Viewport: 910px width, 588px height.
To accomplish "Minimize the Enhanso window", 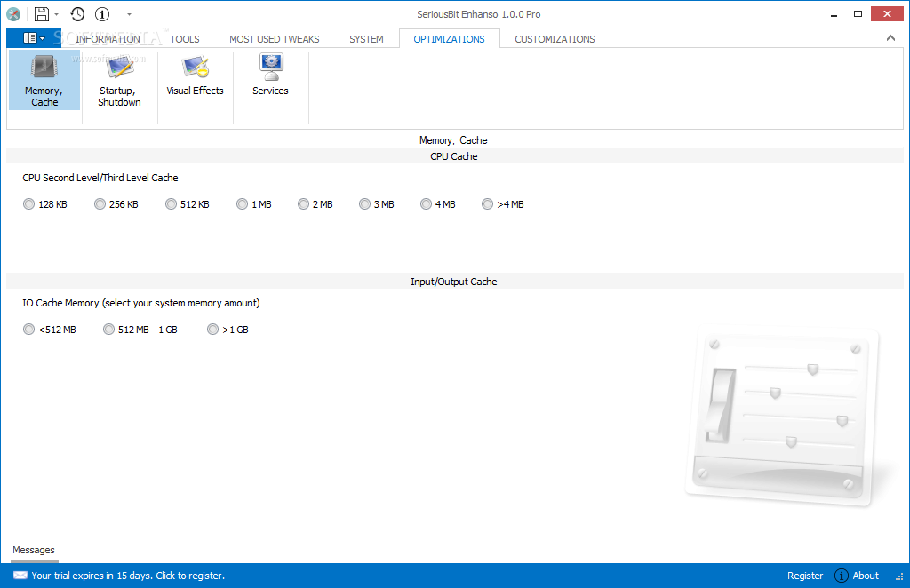I will [834, 14].
